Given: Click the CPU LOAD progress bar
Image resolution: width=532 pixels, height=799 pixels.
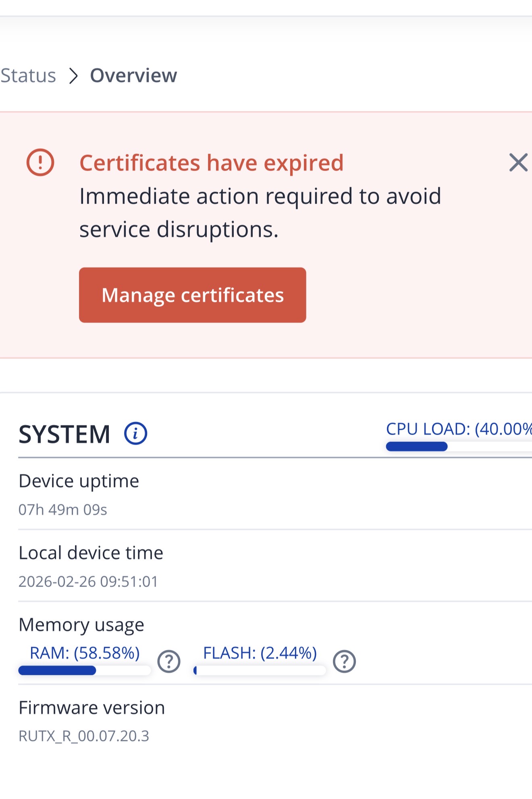Looking at the screenshot, I should 459,446.
